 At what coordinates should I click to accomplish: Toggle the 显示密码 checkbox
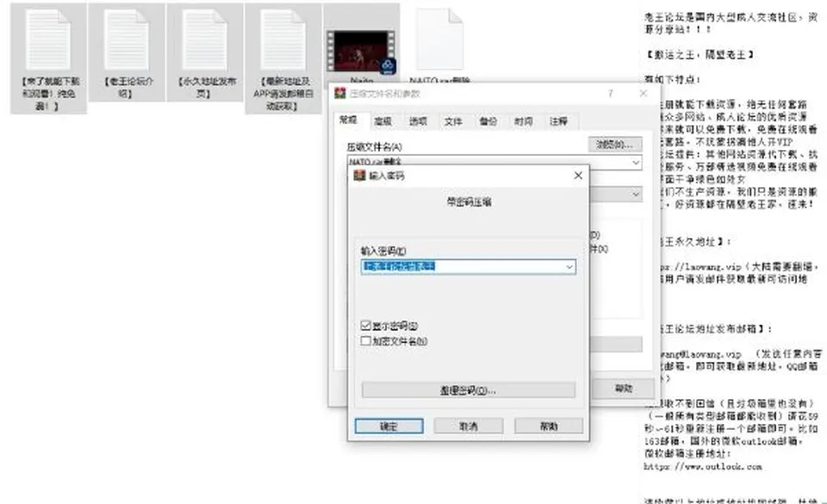point(365,326)
